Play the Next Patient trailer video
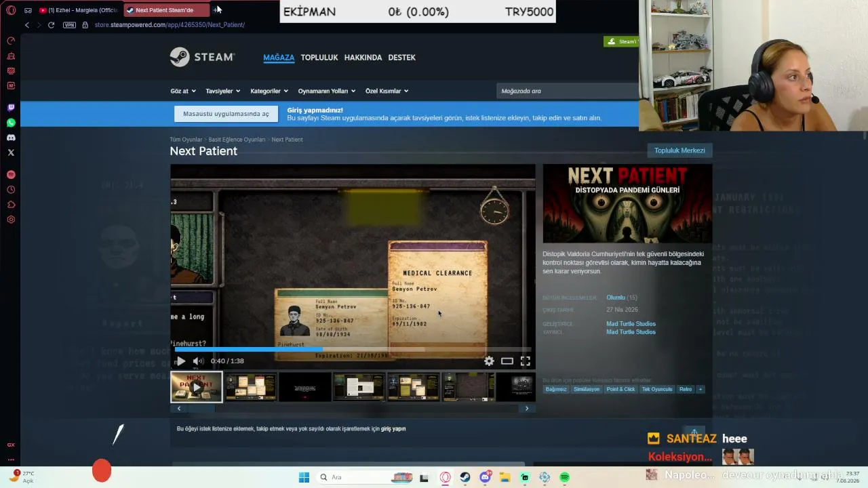The width and height of the screenshot is (868, 488). click(181, 361)
